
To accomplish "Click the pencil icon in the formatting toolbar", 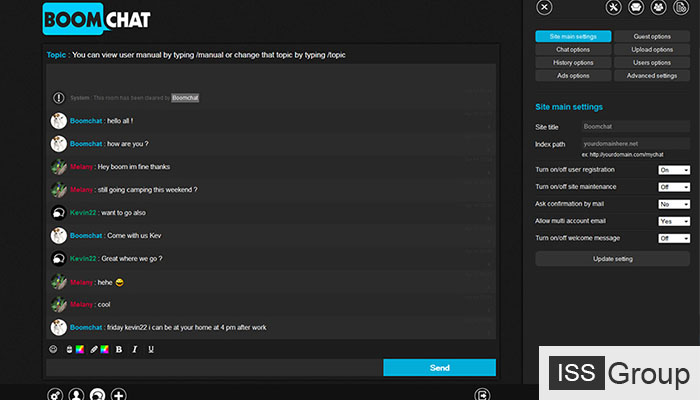I will coord(94,350).
